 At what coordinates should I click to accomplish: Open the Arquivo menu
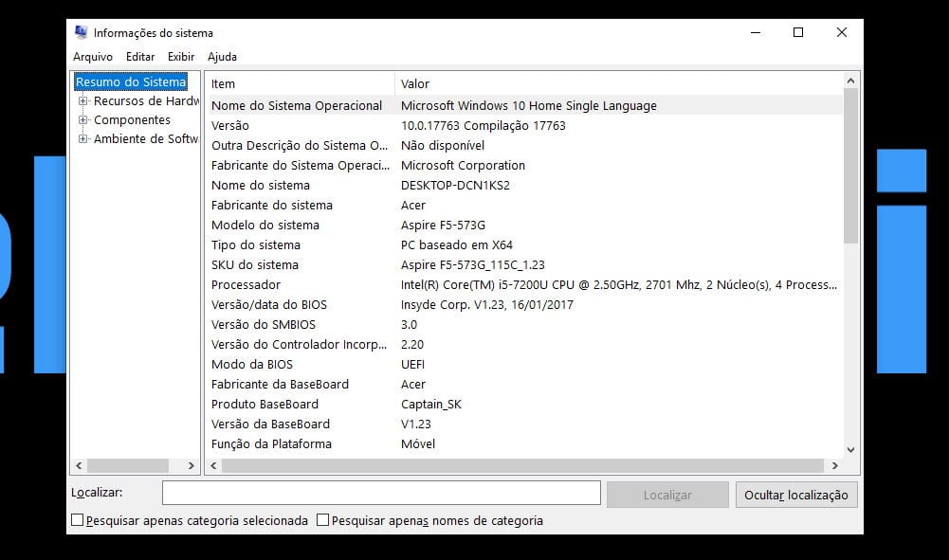pos(93,57)
